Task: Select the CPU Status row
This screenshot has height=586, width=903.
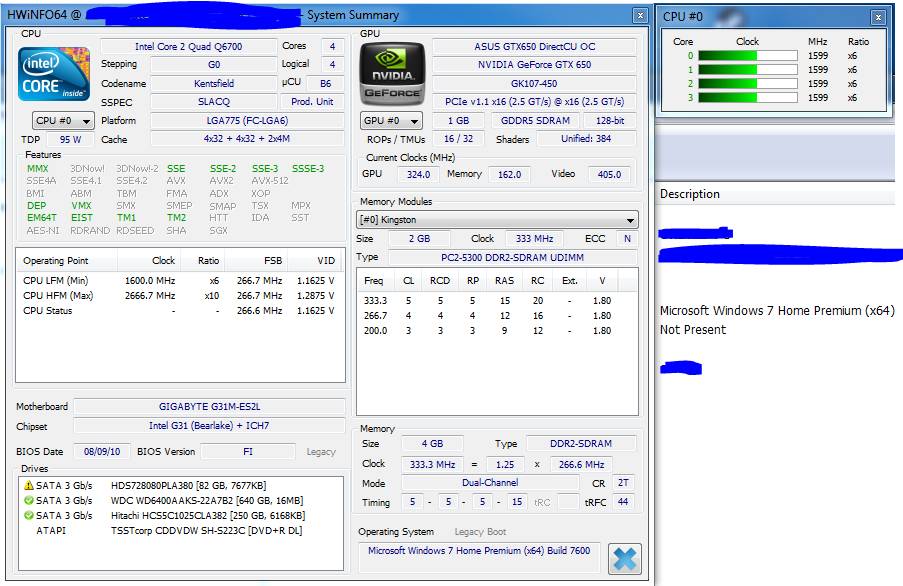Action: pyautogui.click(x=179, y=311)
